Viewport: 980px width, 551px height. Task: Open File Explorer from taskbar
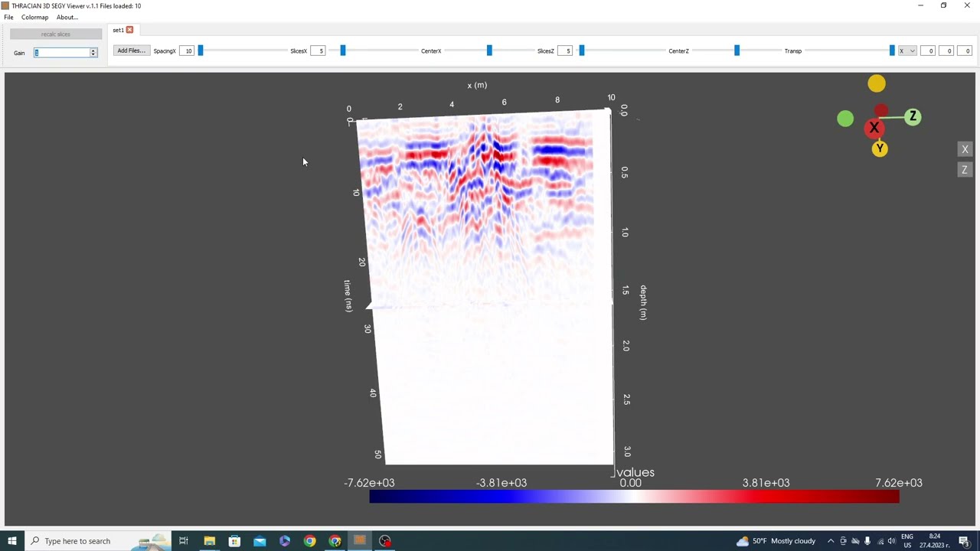209,541
